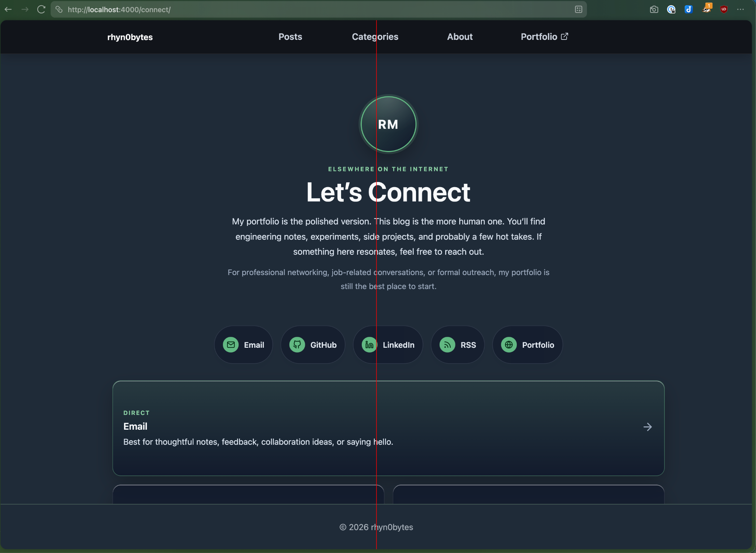This screenshot has width=756, height=553.
Task: Click the Portfolio pill button
Action: [x=528, y=345]
